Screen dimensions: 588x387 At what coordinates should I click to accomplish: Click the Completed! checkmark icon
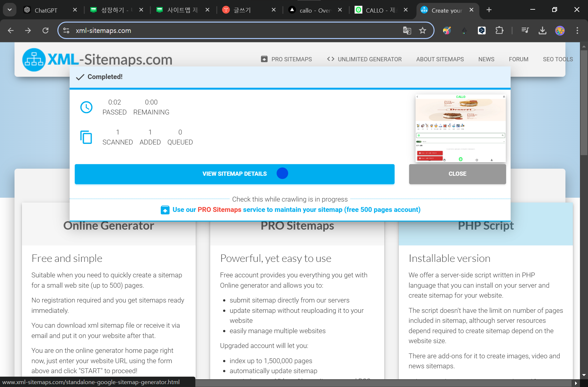tap(80, 77)
